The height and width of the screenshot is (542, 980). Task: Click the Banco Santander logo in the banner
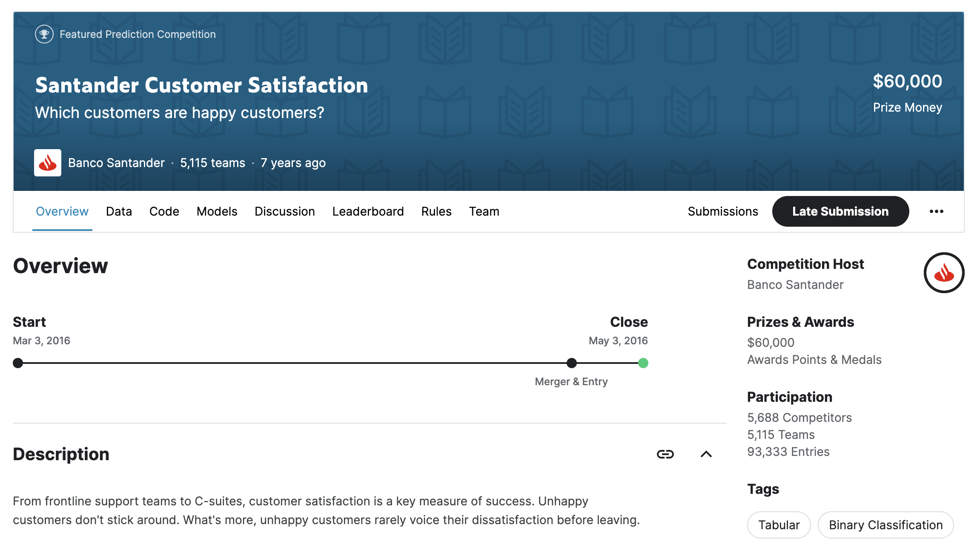click(48, 163)
